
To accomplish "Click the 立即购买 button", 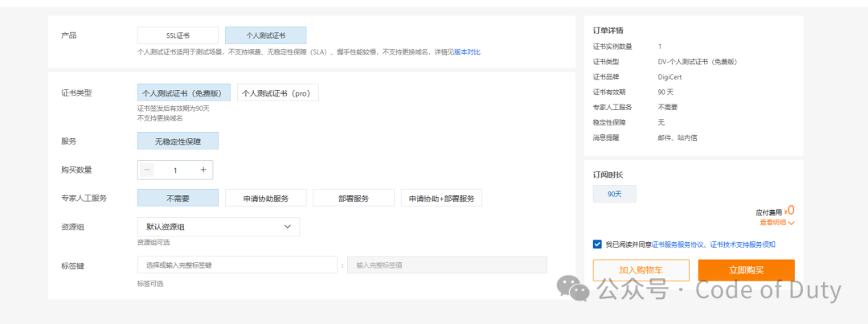I will click(746, 270).
